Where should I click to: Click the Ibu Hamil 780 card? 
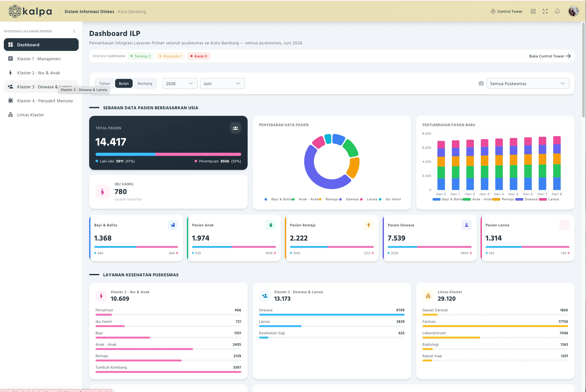point(168,192)
